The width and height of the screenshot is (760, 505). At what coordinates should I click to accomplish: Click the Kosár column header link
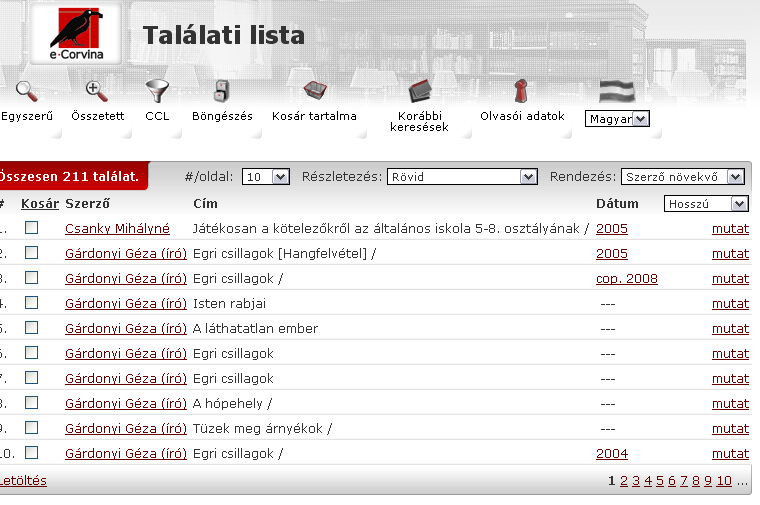point(40,204)
